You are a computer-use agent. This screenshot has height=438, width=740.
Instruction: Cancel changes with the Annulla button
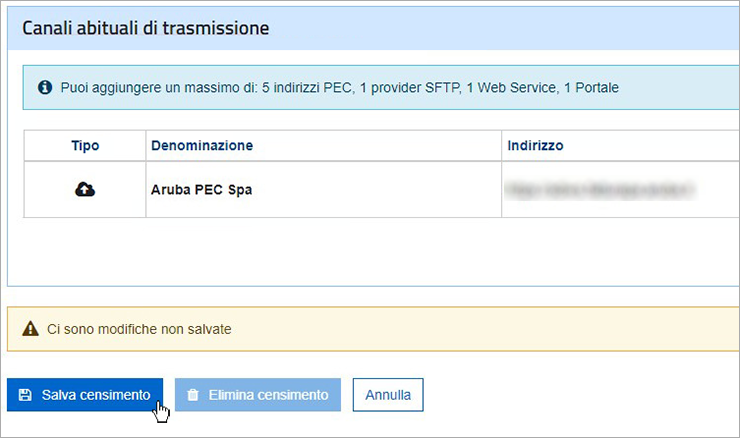click(388, 395)
